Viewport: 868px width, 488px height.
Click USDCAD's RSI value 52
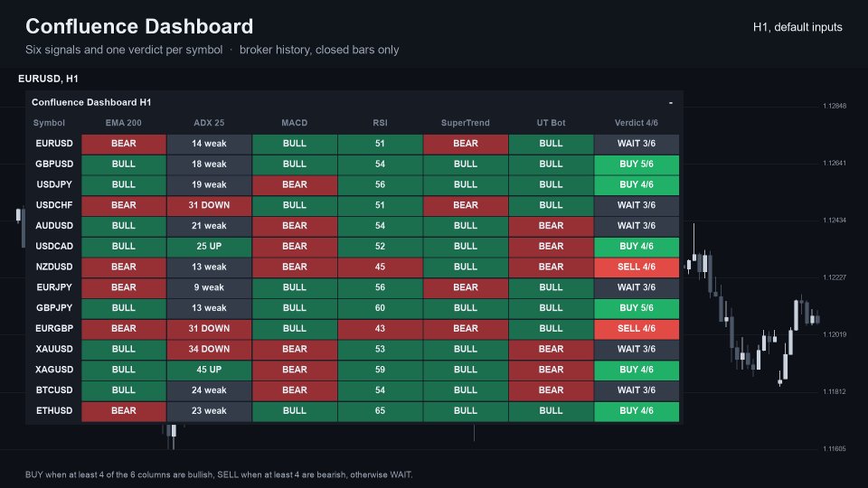(381, 246)
